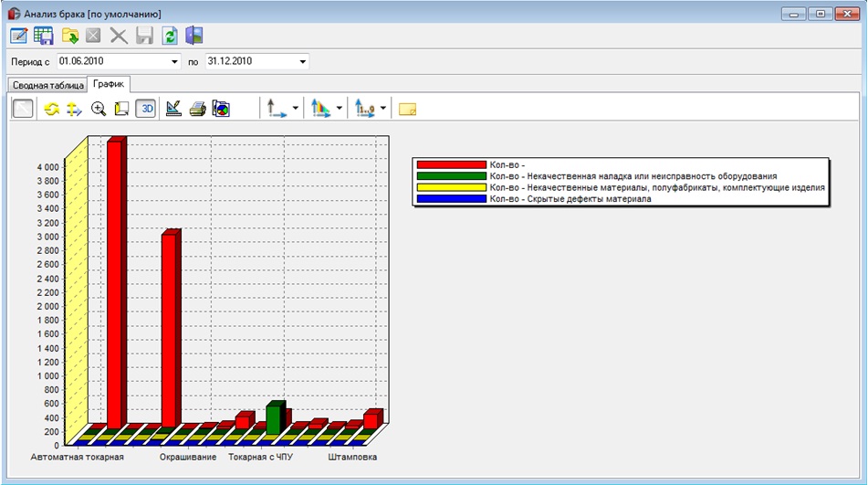
Task: Toggle the chart legend note icon
Action: pos(407,109)
